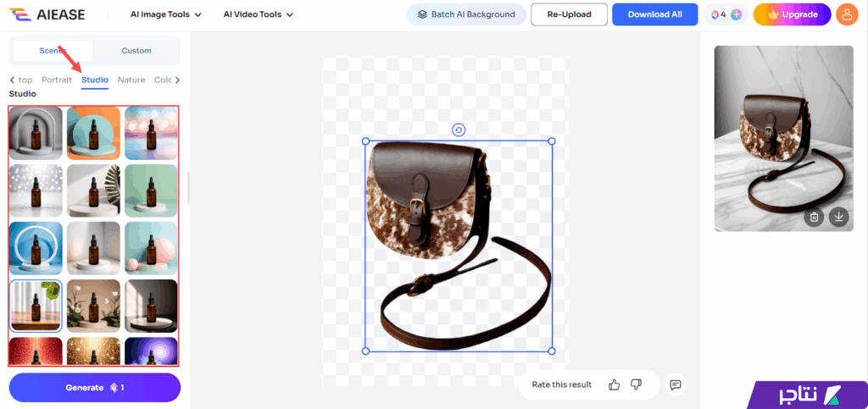Delete the generated result using trash icon
The height and width of the screenshot is (409, 868).
pyautogui.click(x=814, y=217)
